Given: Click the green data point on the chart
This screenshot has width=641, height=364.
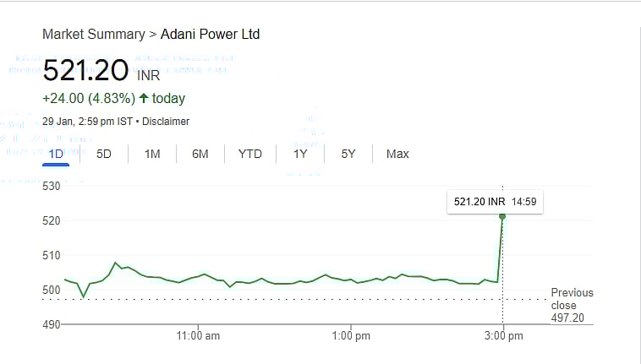Looking at the screenshot, I should point(502,216).
